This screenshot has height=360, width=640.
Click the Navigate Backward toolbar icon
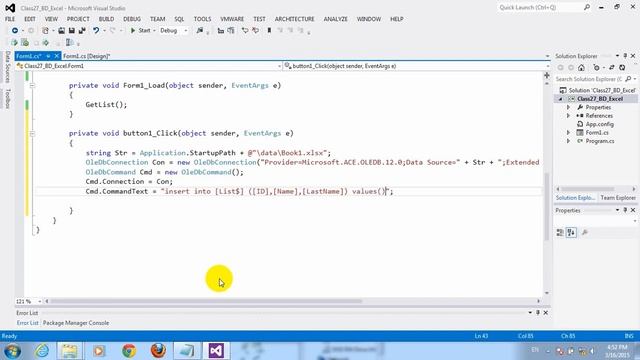[x=15, y=31]
